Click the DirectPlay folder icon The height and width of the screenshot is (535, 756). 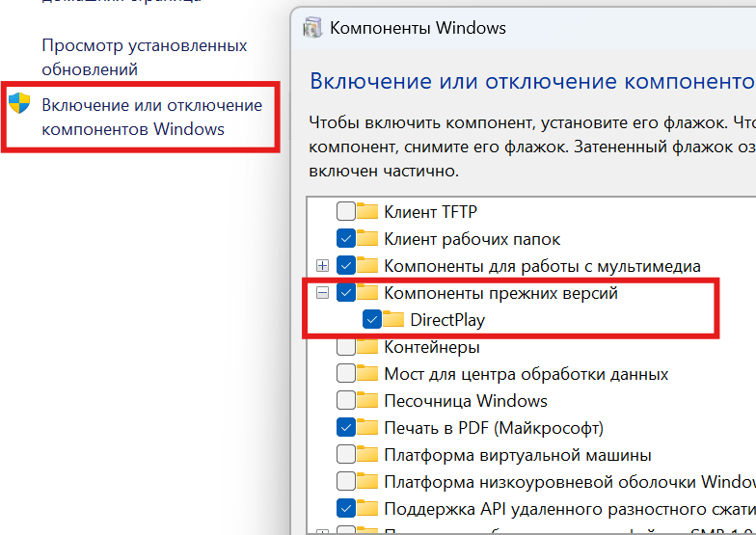pyautogui.click(x=393, y=320)
